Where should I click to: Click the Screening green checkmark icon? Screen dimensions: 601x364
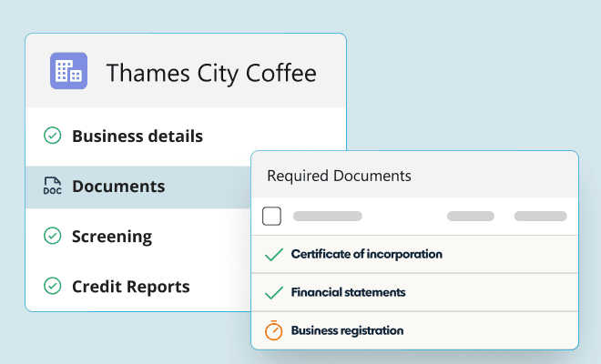point(53,237)
